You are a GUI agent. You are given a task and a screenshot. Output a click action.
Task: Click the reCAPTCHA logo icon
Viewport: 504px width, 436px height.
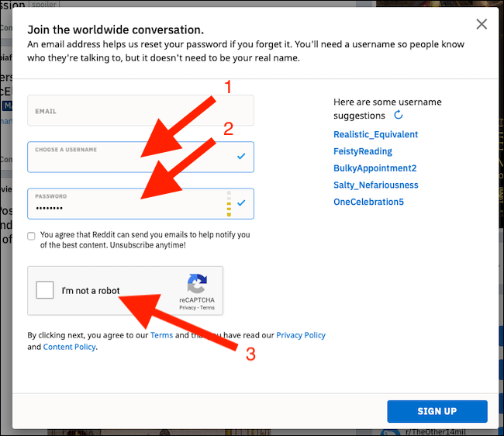coord(197,282)
